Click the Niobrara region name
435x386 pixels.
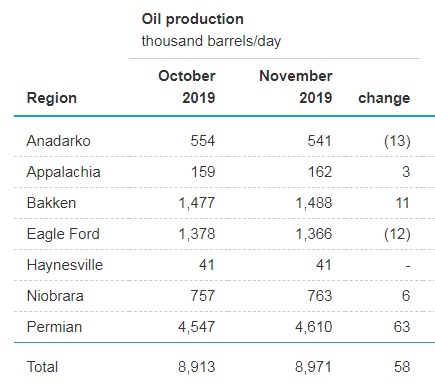coord(55,296)
